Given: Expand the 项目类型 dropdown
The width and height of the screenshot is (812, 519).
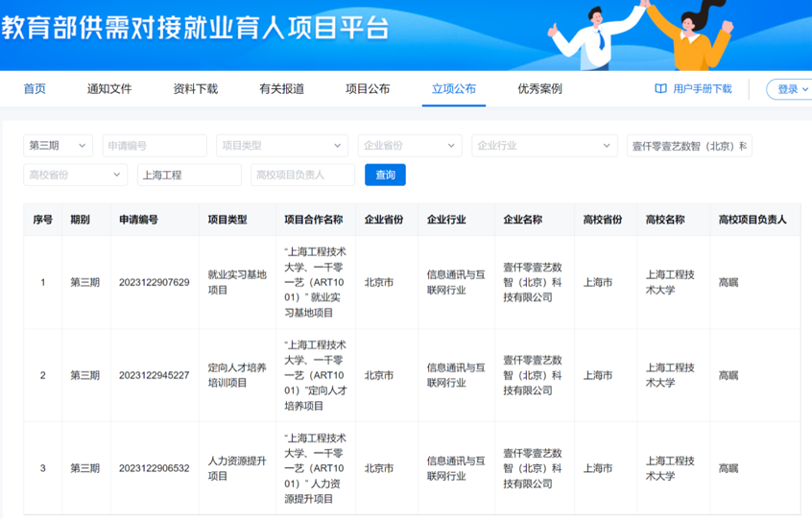Looking at the screenshot, I should point(281,146).
